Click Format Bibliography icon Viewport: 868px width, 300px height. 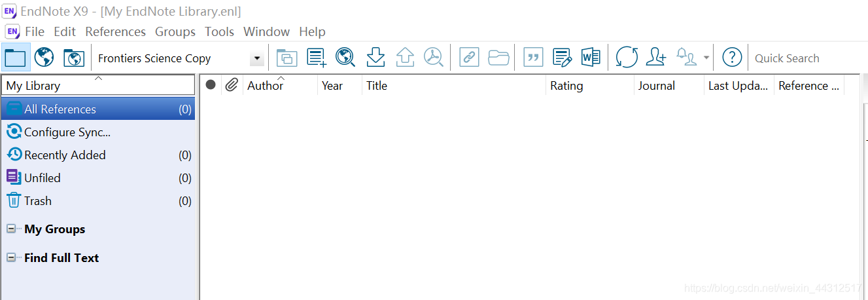(x=563, y=58)
